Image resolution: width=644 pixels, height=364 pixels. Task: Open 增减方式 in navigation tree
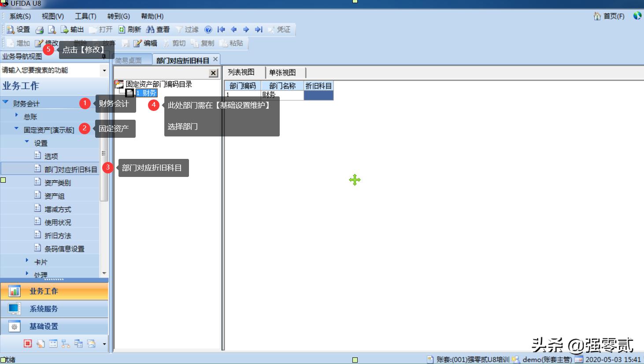58,209
